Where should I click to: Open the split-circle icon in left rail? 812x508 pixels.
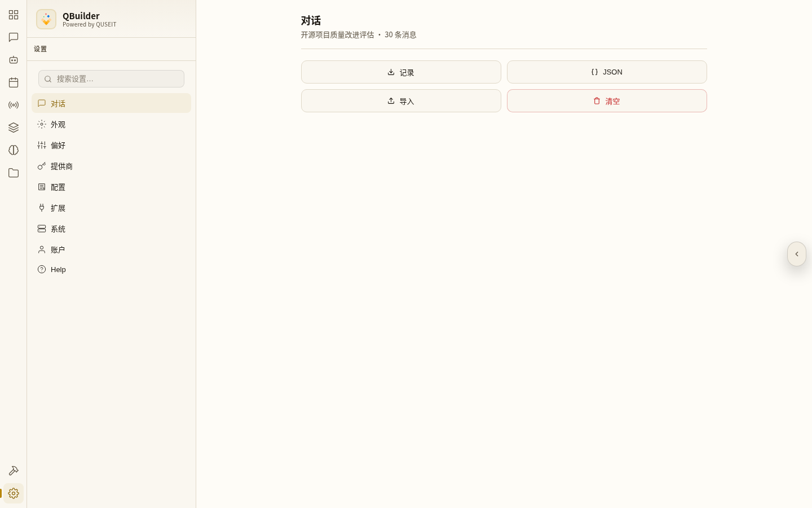point(14,150)
